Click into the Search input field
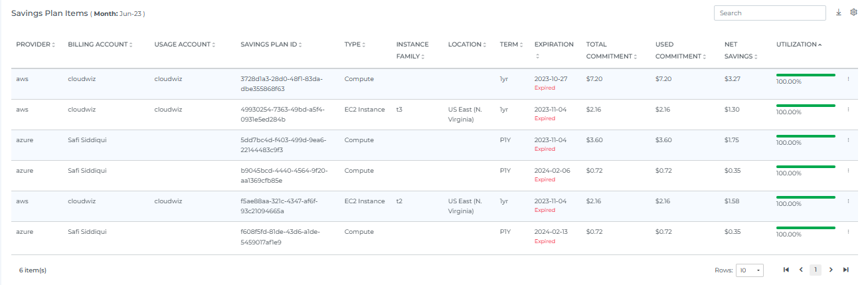This screenshot has width=868, height=285. point(769,13)
